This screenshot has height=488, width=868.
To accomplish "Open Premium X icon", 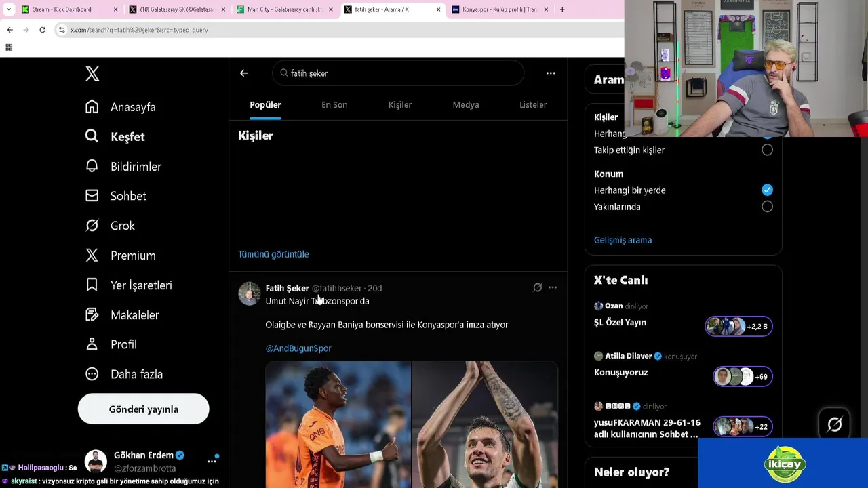I will pyautogui.click(x=92, y=255).
